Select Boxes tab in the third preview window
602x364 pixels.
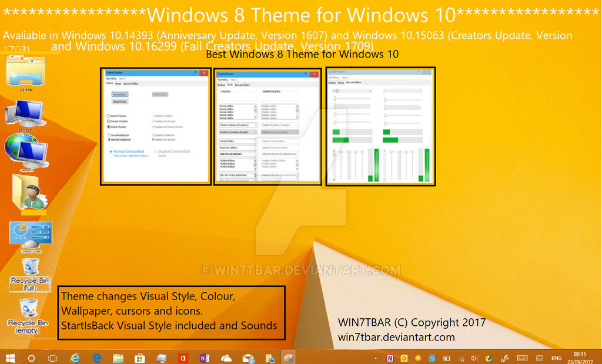click(341, 82)
